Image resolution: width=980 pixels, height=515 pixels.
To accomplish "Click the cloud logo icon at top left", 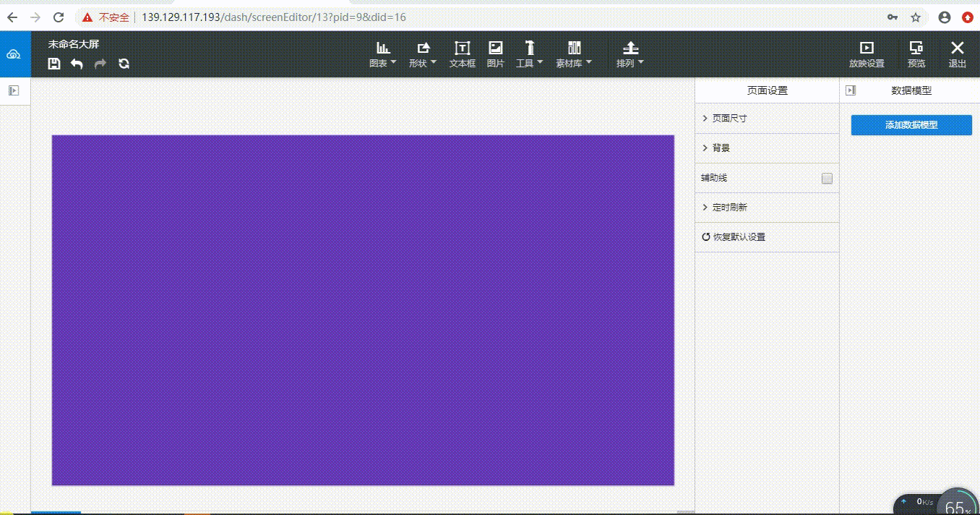I will coord(13,54).
